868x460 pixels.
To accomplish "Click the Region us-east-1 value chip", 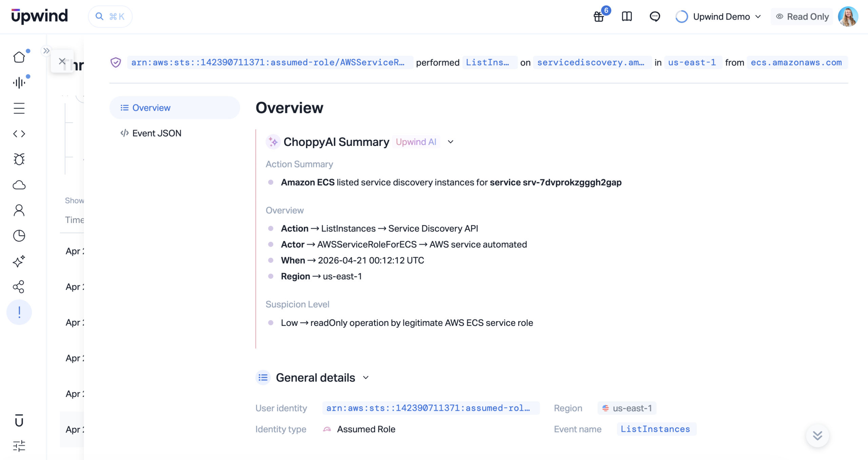I will pos(627,408).
